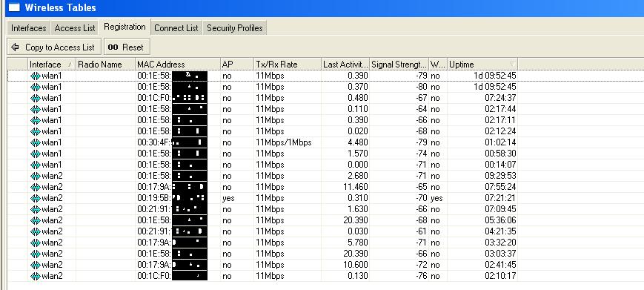The image size is (644, 290).
Task: Click the 'yes' value in the AP column
Action: [228, 198]
